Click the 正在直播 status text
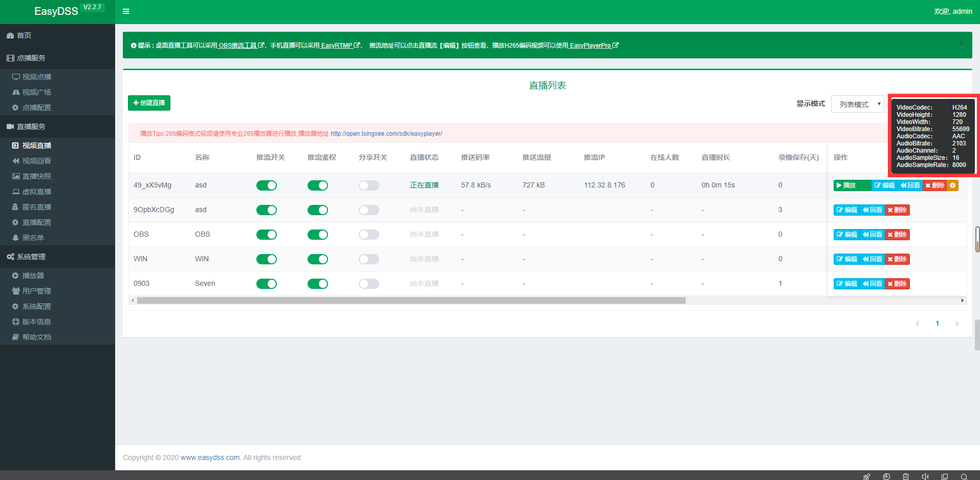 pyautogui.click(x=424, y=185)
